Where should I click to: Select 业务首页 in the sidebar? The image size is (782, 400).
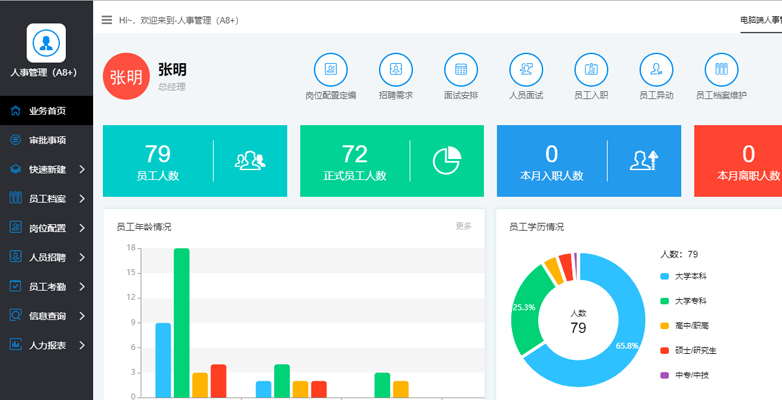tap(46, 111)
